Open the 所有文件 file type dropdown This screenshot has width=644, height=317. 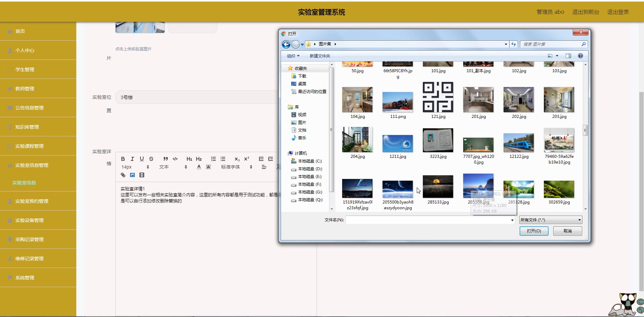tap(551, 220)
